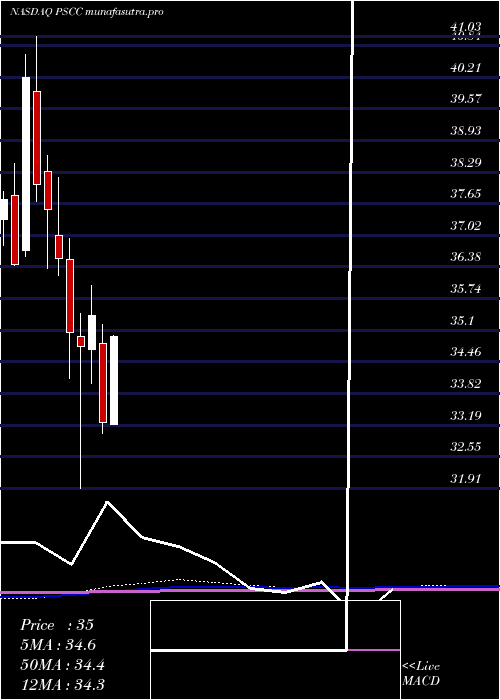This screenshot has width=500, height=700.
Task: Click the 5MA : 34.6 readout
Action: pyautogui.click(x=58, y=645)
